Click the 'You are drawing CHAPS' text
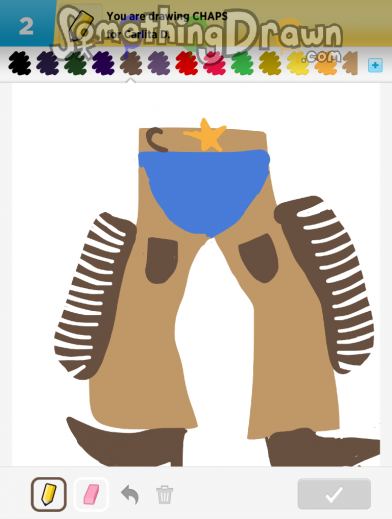 (167, 16)
